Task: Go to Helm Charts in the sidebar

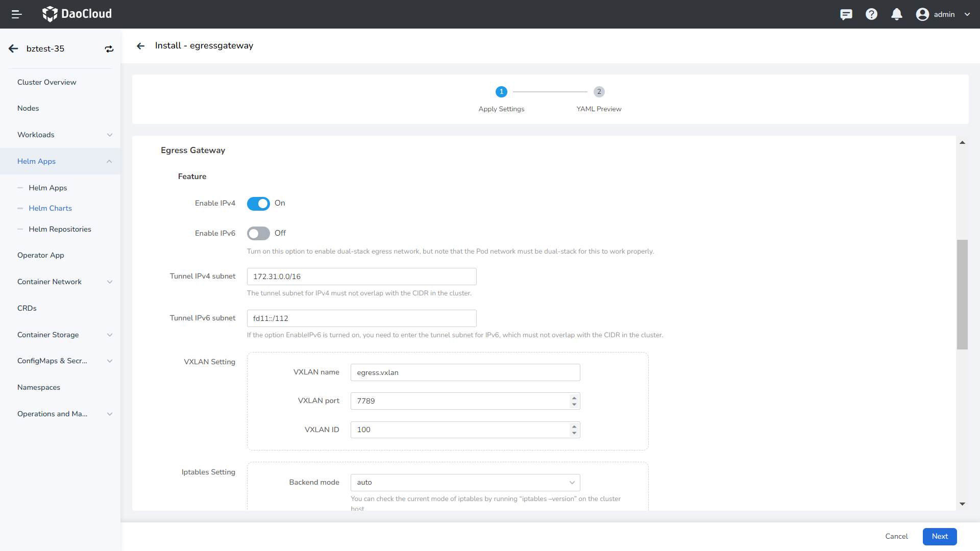Action: (51, 208)
